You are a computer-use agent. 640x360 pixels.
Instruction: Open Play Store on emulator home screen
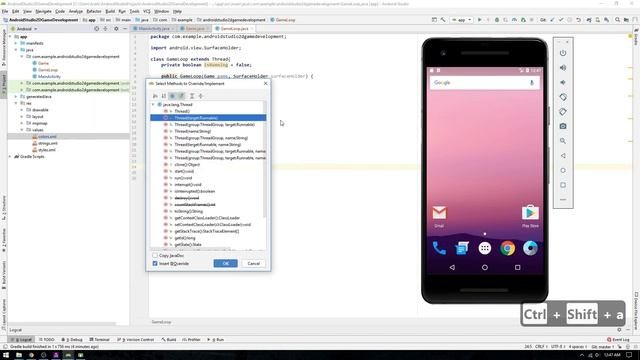[x=530, y=213]
